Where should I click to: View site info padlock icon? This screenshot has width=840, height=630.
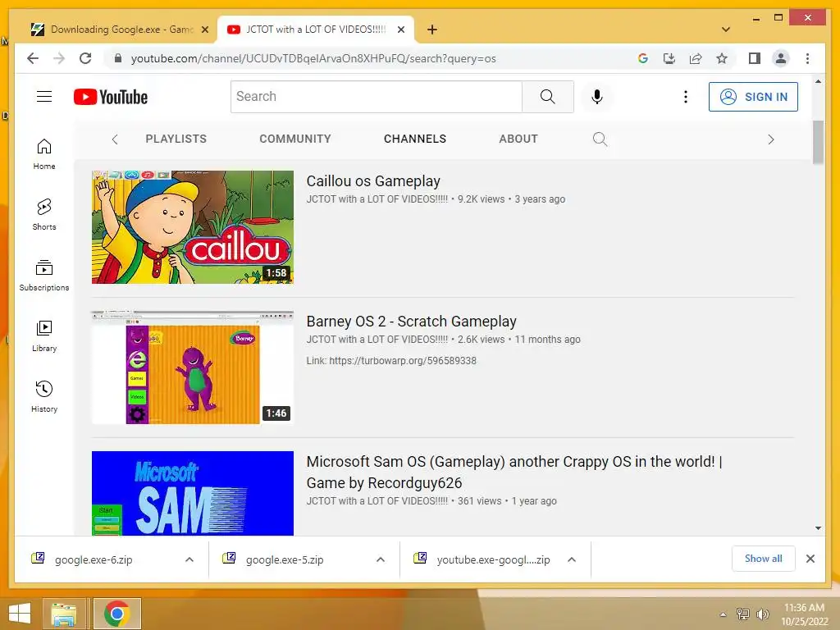click(x=118, y=58)
